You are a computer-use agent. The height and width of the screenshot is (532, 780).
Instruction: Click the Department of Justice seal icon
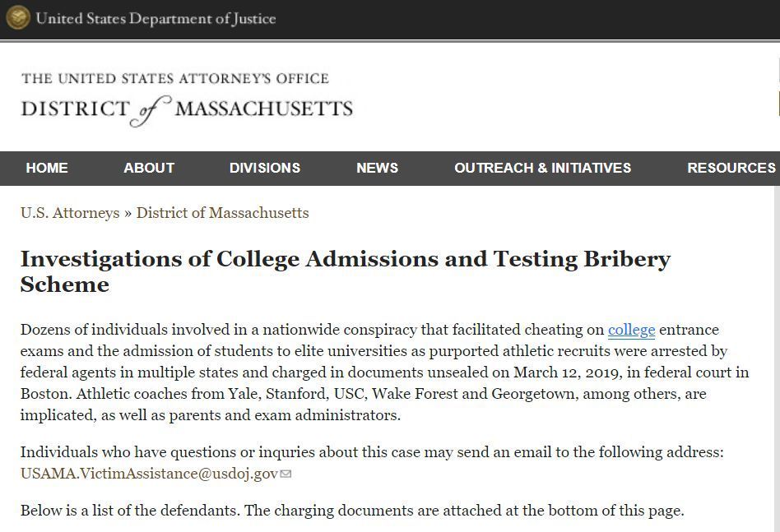17,18
